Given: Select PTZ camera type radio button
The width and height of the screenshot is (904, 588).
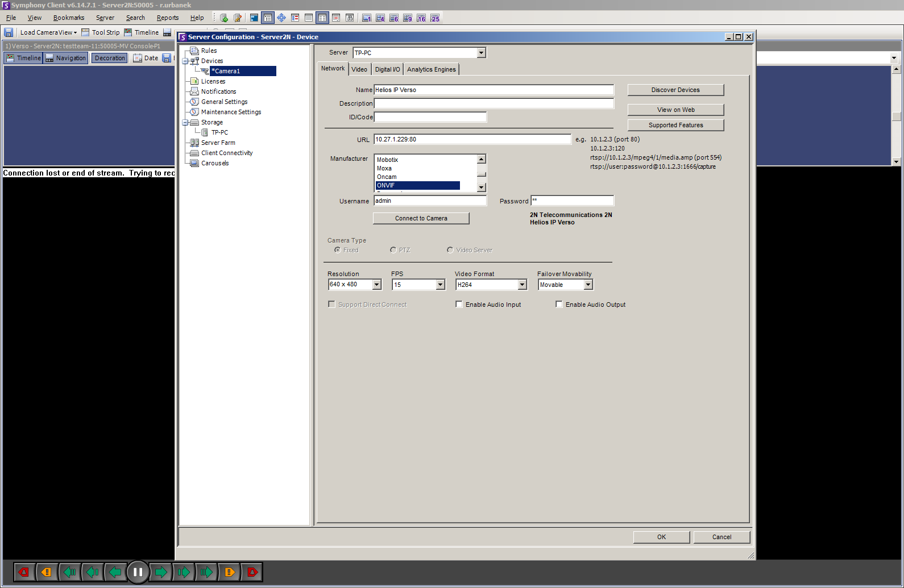Looking at the screenshot, I should pos(393,250).
